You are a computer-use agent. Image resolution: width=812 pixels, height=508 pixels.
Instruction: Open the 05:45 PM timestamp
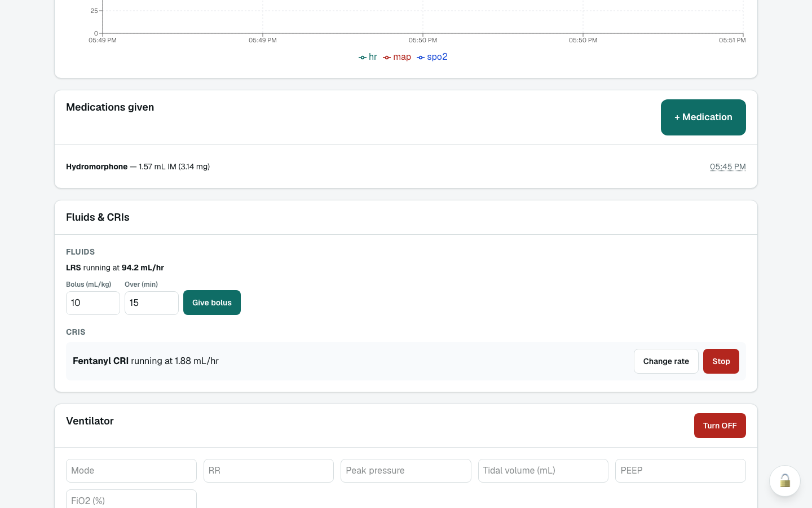click(727, 167)
